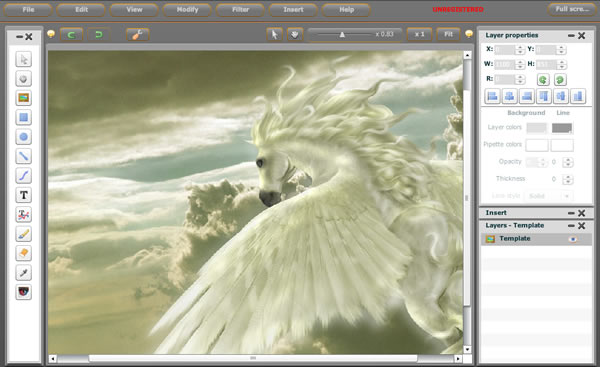Click the horizontal scrollbar right arrow
The height and width of the screenshot is (367, 600).
pyautogui.click(x=458, y=359)
